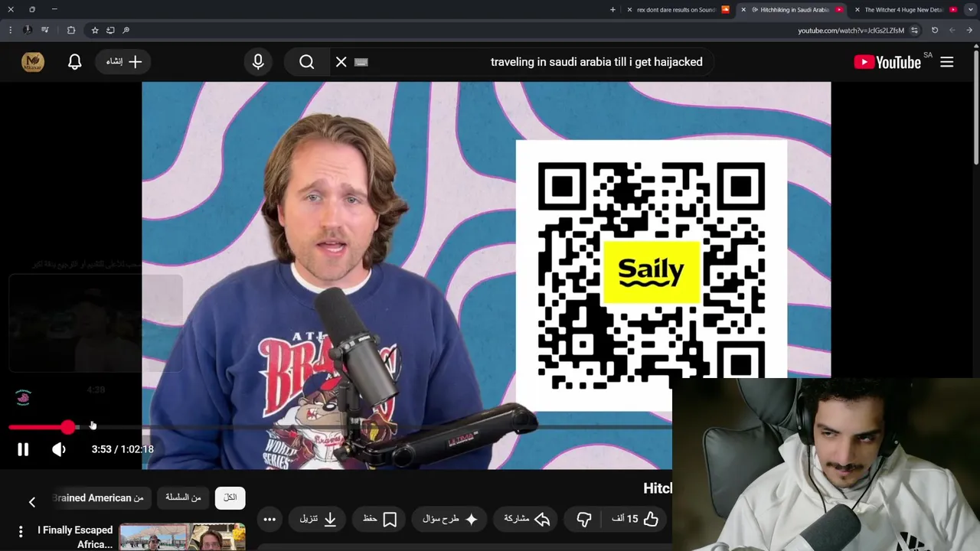Open site information icon beside URL
Screen dimensions: 980x551
point(914,31)
